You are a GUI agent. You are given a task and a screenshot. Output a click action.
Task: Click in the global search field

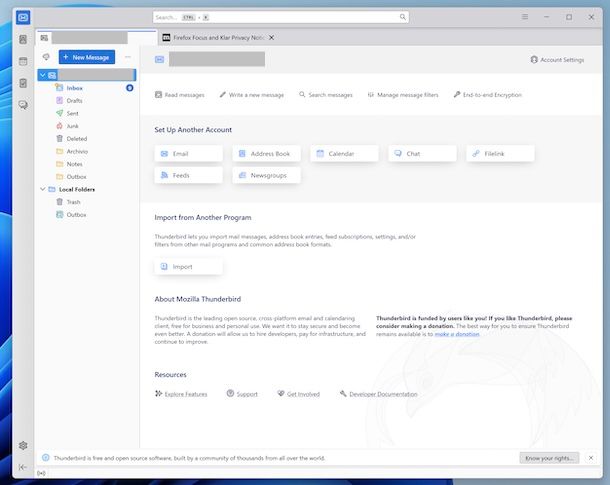pyautogui.click(x=281, y=17)
